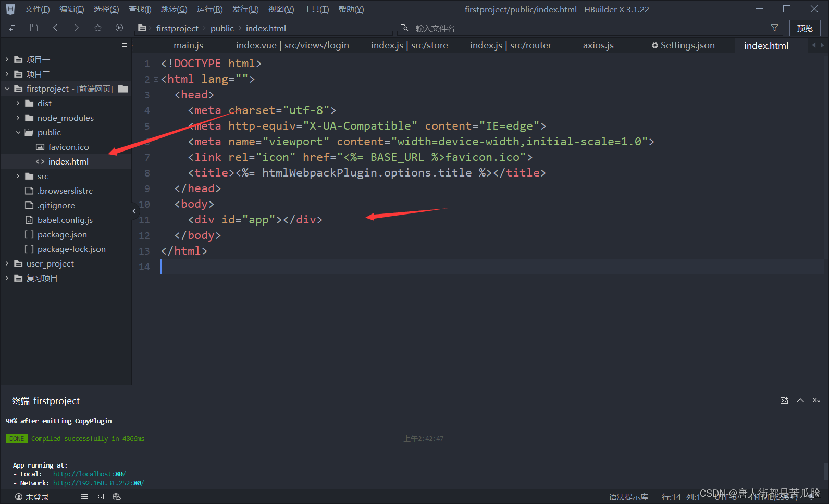This screenshot has height=504, width=829.
Task: Switch to index.js src/router tab
Action: [511, 45]
